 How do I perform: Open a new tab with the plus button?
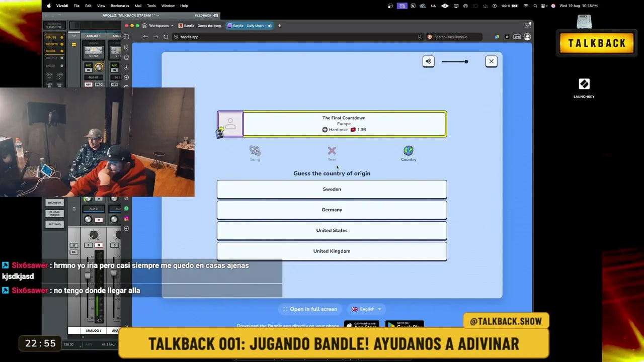[x=280, y=26]
